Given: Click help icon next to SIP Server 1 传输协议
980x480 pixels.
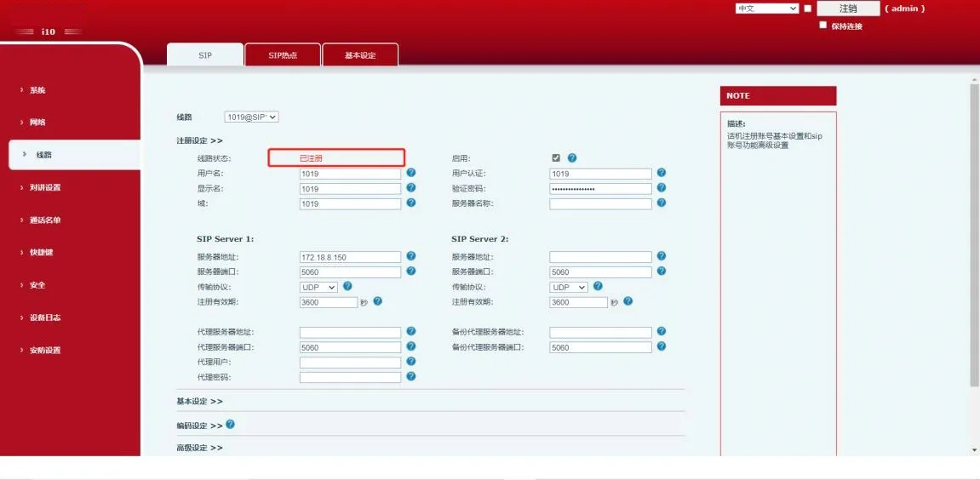Looking at the screenshot, I should point(347,287).
